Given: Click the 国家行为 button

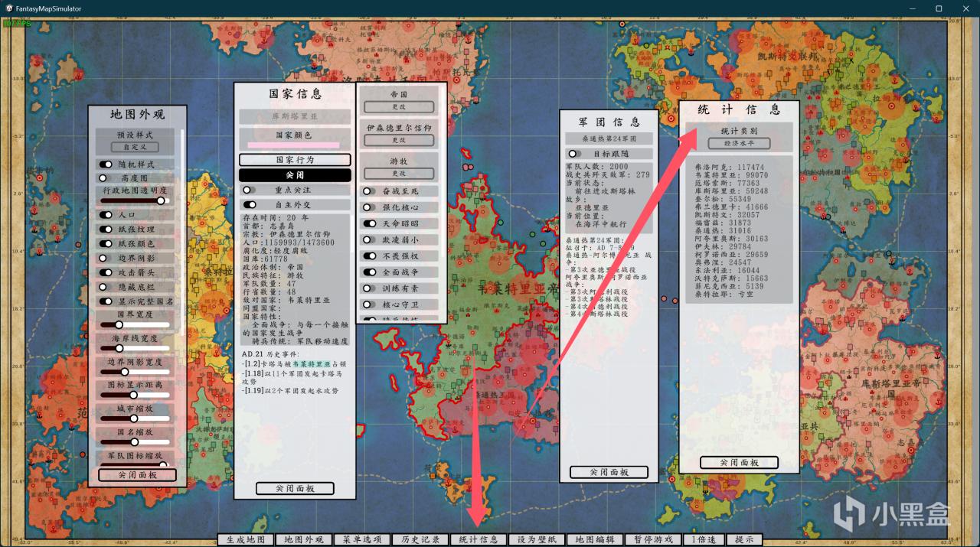Looking at the screenshot, I should point(295,160).
